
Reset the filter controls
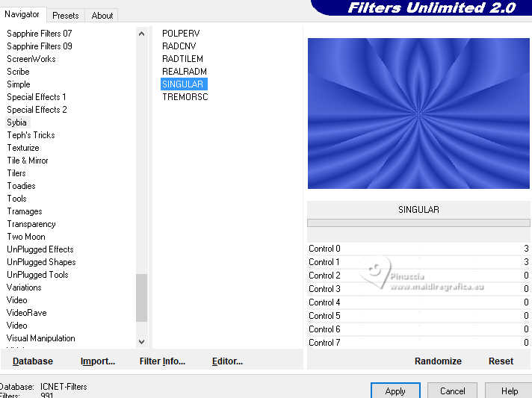(501, 361)
